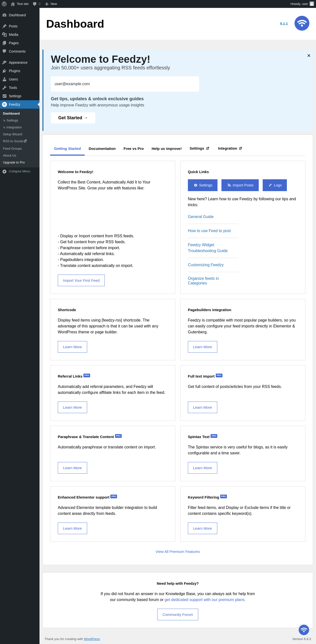Viewport: 316px width, 644px height.
Task: Open the Free vs Pro tab
Action: pos(134,148)
